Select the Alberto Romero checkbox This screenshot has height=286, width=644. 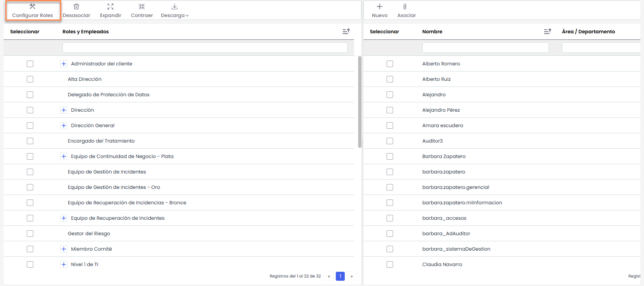(390, 64)
